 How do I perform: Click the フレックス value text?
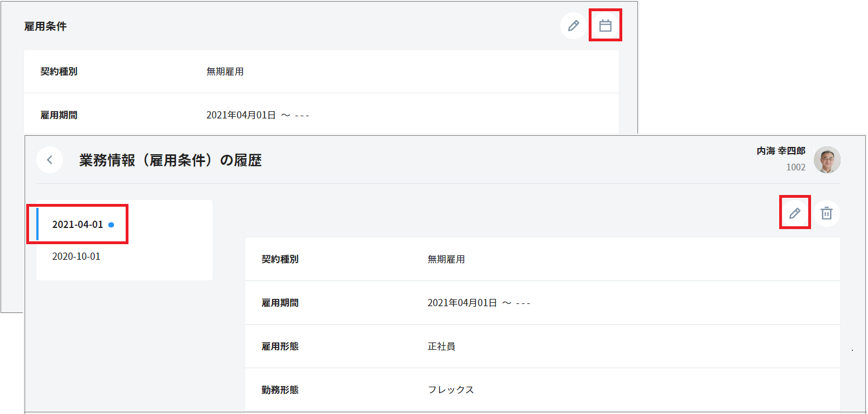[x=451, y=390]
